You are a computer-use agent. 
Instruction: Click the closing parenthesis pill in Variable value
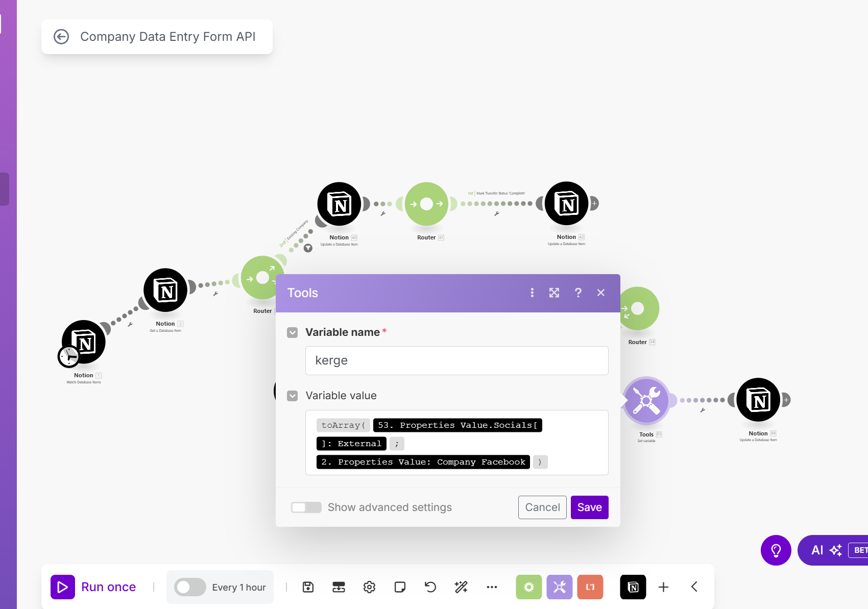pos(540,462)
